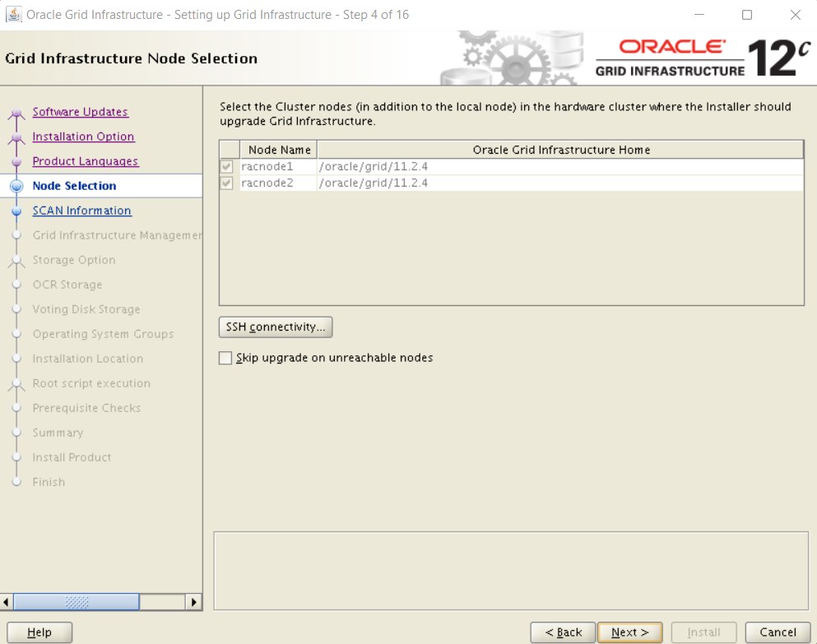Go to SCAN Information step
Image resolution: width=817 pixels, height=644 pixels.
coord(81,211)
